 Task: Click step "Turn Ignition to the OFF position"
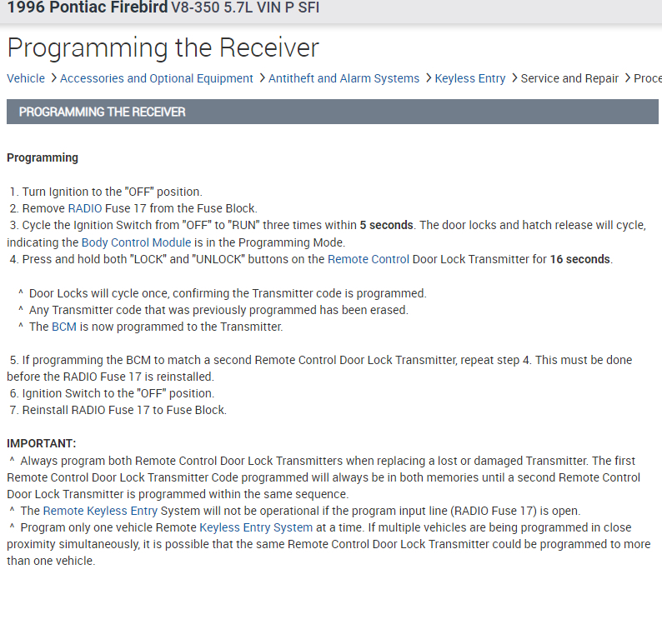tap(106, 192)
